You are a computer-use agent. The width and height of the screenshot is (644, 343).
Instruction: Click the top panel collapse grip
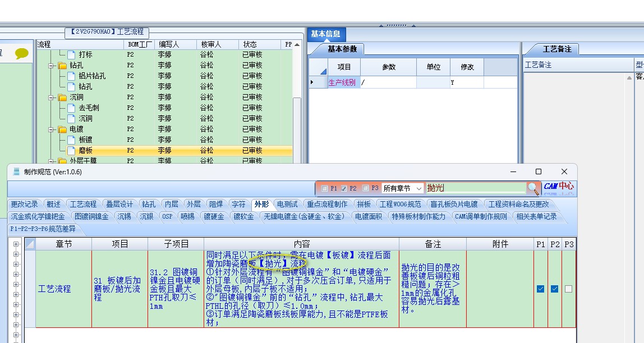(x=397, y=25)
